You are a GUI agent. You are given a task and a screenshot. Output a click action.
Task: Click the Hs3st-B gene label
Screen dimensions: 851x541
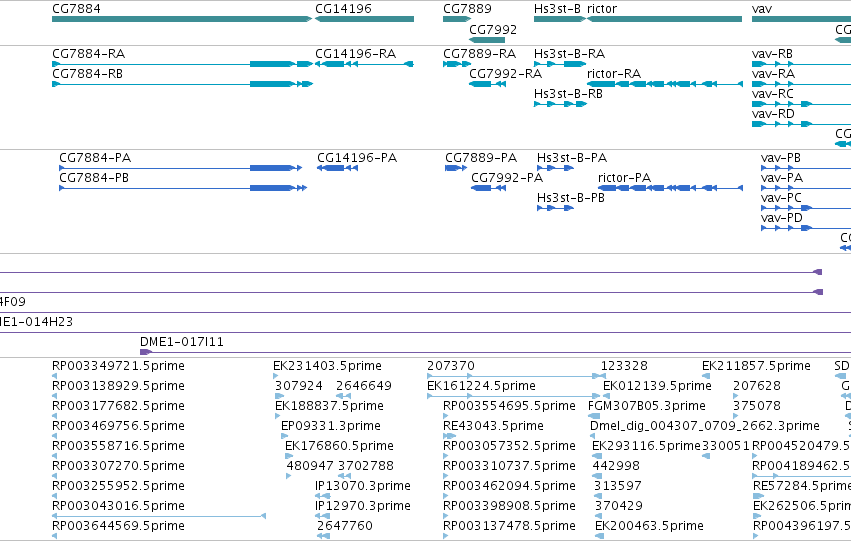tap(557, 9)
